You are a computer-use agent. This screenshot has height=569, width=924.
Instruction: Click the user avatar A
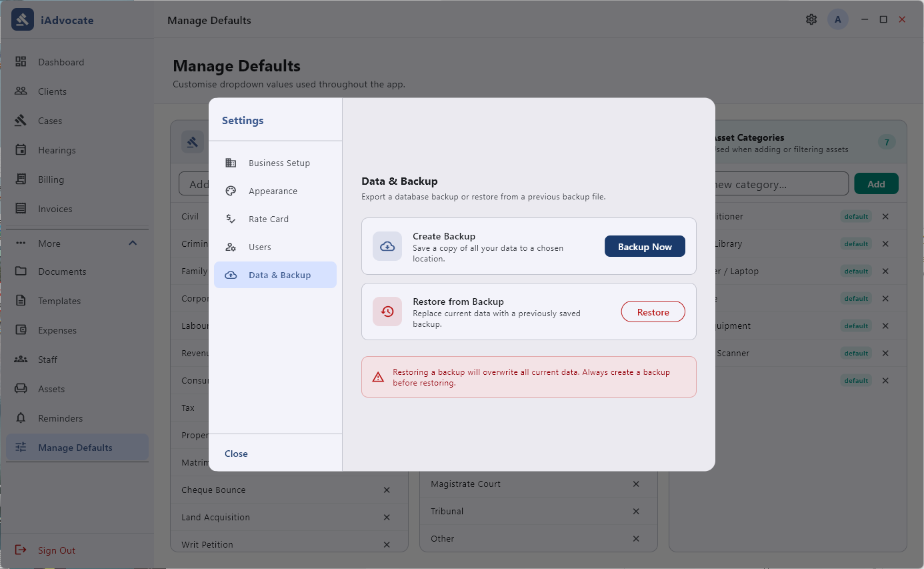coord(838,19)
